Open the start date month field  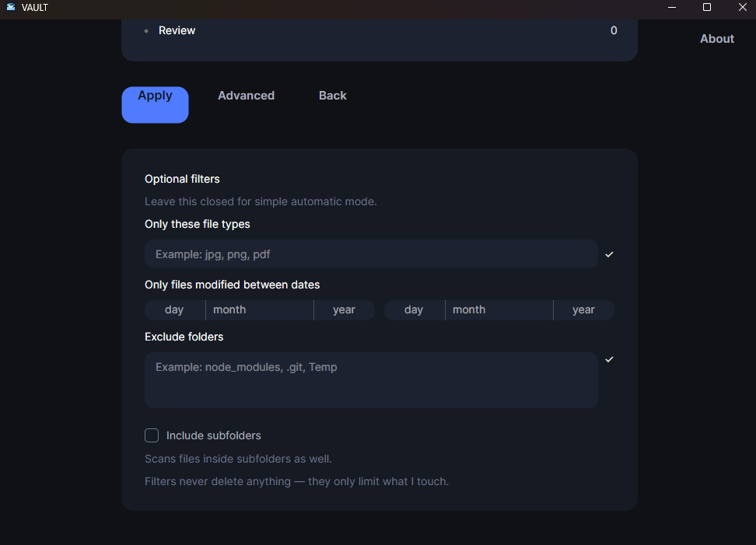point(259,310)
